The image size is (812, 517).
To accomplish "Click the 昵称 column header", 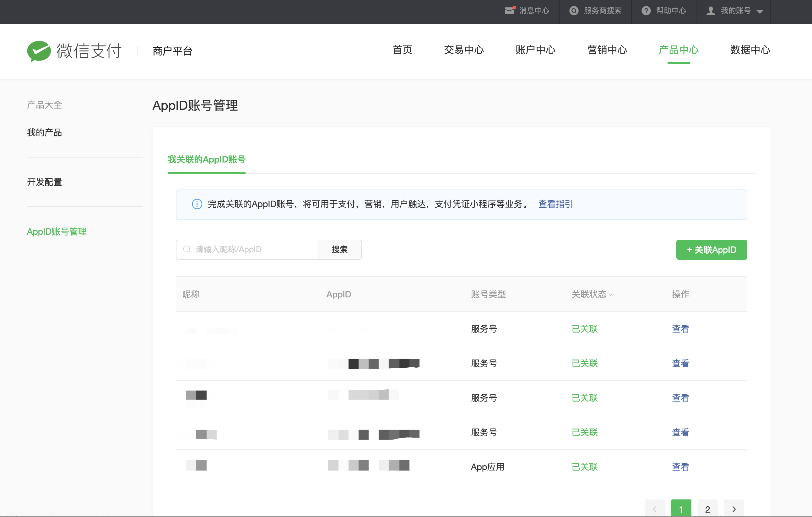I will coord(191,294).
